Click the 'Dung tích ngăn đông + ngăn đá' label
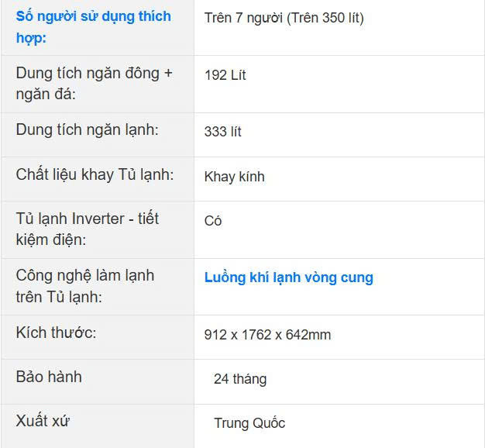This screenshot has width=485, height=448. tap(94, 83)
